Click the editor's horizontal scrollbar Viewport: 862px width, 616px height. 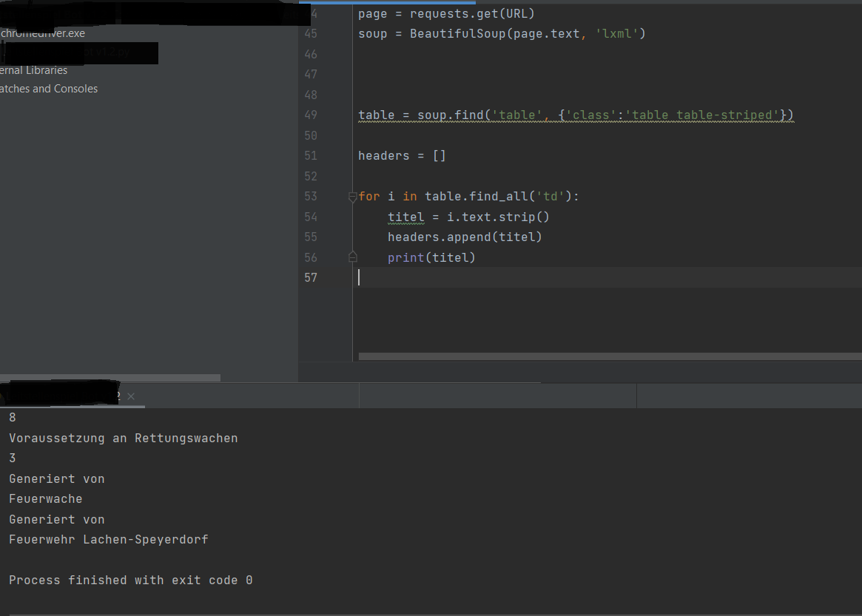coord(607,356)
